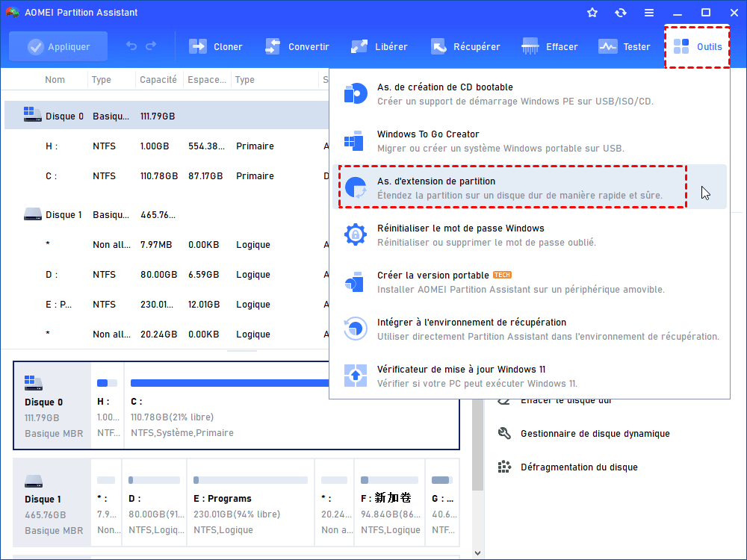Select the 7.97MB unallocated row
The width and height of the screenshot is (747, 560).
click(167, 245)
